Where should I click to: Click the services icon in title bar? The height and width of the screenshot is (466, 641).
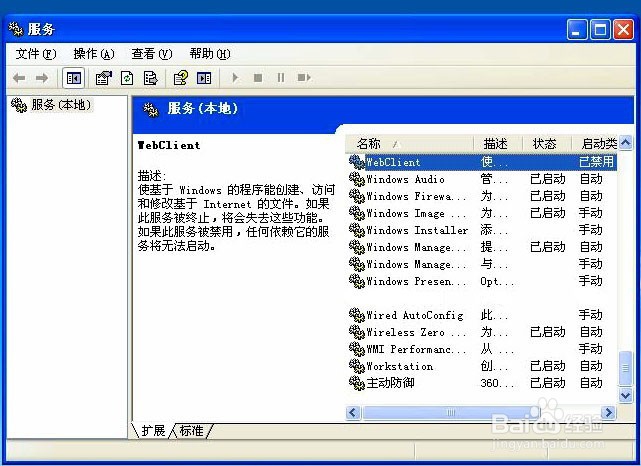[x=16, y=29]
